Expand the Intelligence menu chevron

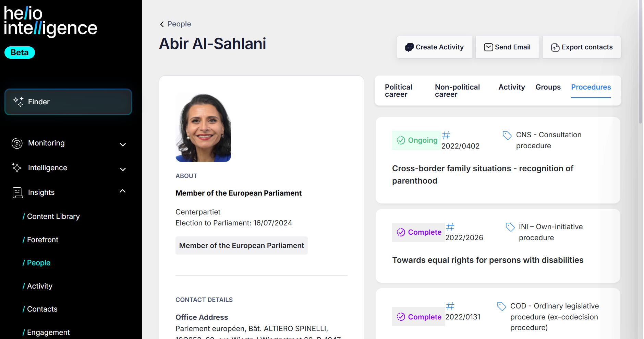tap(123, 169)
